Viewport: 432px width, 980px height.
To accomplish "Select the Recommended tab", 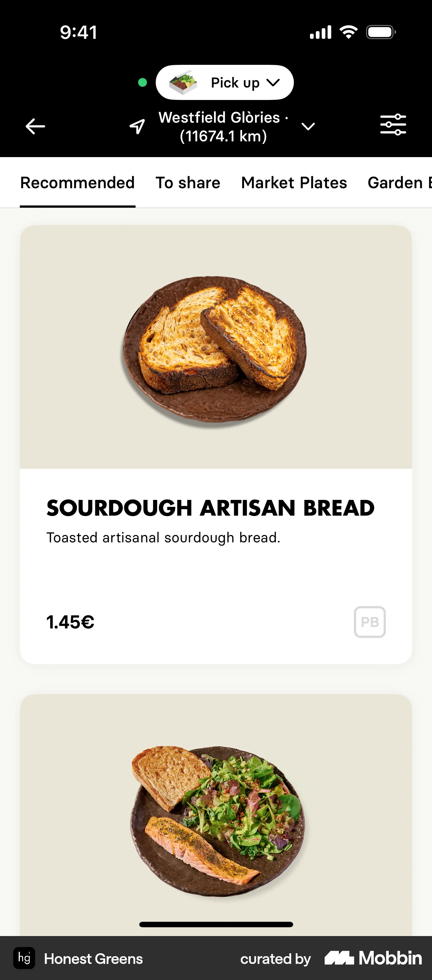I will pyautogui.click(x=78, y=183).
